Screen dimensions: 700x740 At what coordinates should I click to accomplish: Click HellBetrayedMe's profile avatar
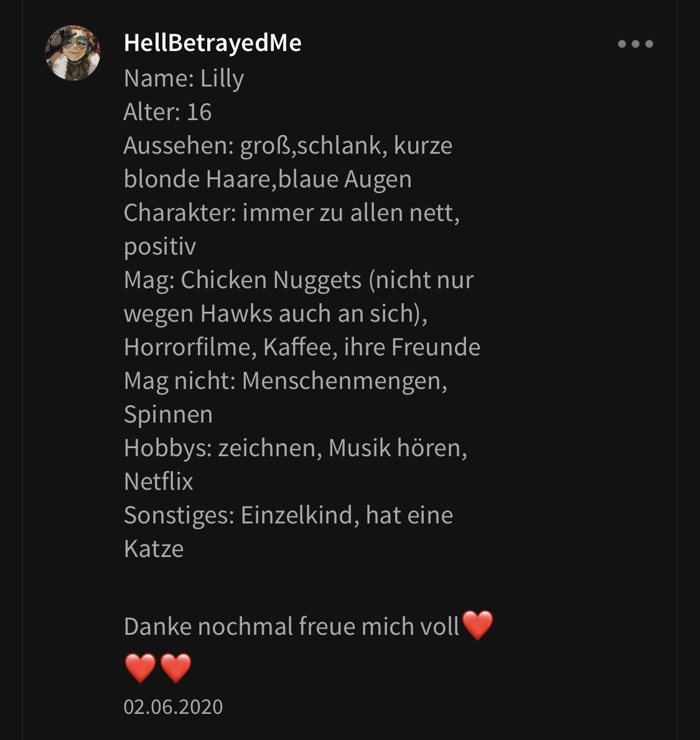click(x=73, y=53)
